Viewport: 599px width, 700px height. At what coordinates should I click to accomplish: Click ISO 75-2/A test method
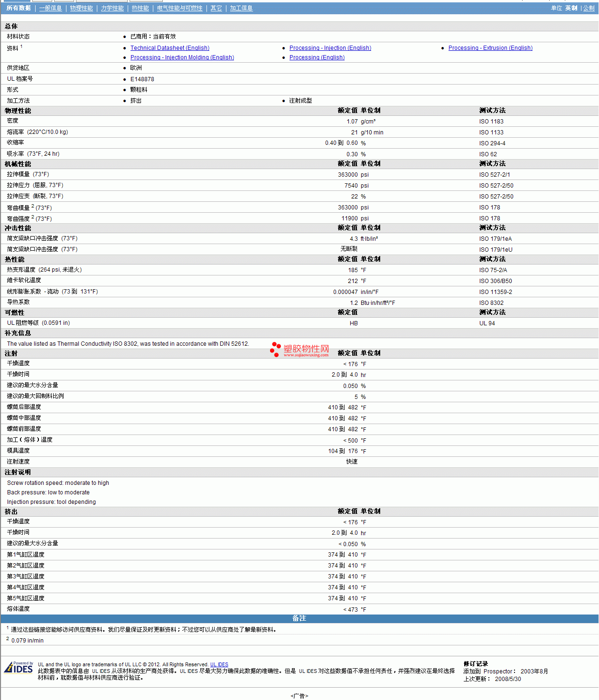pos(493,270)
